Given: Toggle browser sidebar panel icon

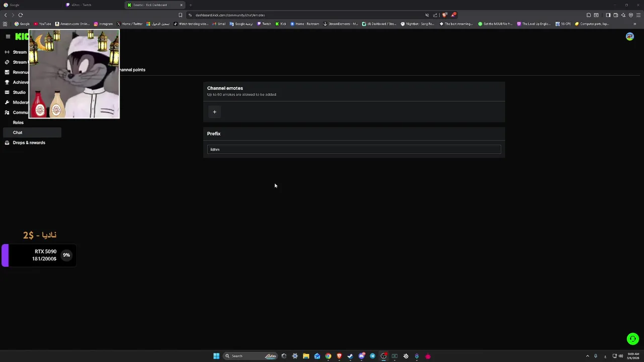Looking at the screenshot, I should point(608,15).
